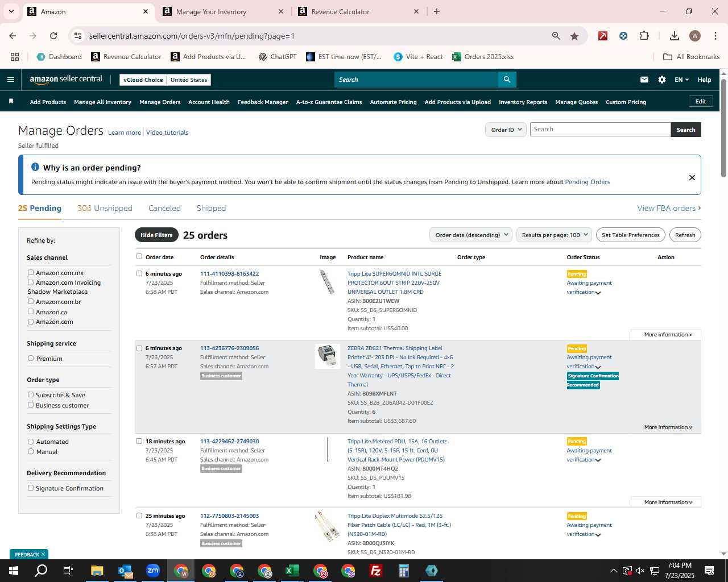
Task: Select the Premium shipping service radio
Action: pos(31,358)
